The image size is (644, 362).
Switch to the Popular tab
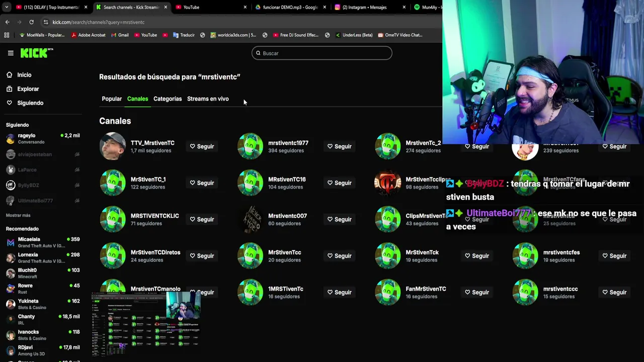click(x=112, y=99)
